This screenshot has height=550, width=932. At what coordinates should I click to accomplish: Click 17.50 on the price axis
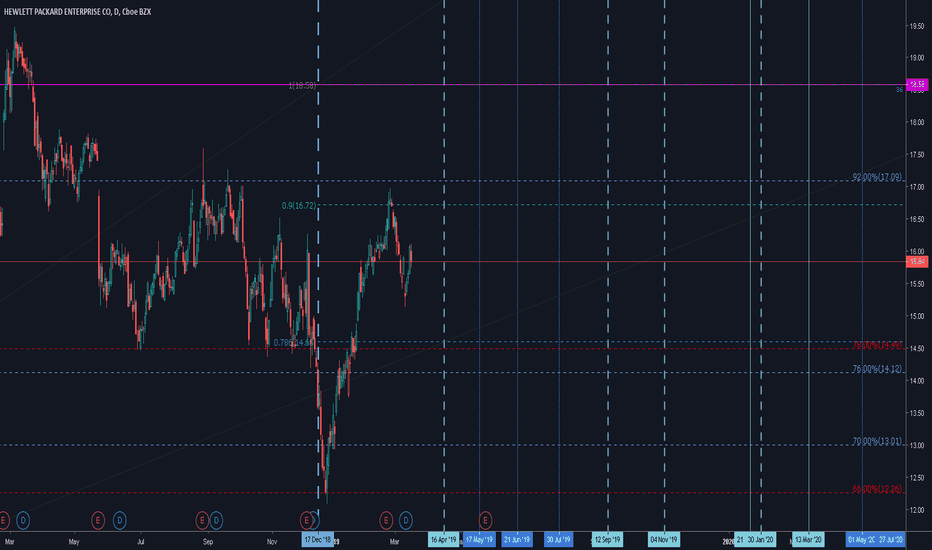917,155
